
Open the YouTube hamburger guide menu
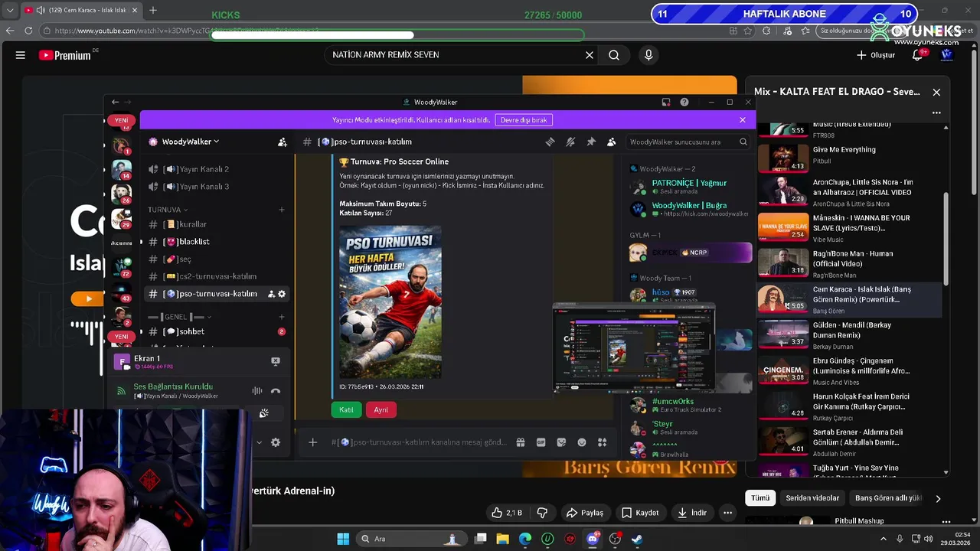(x=21, y=55)
